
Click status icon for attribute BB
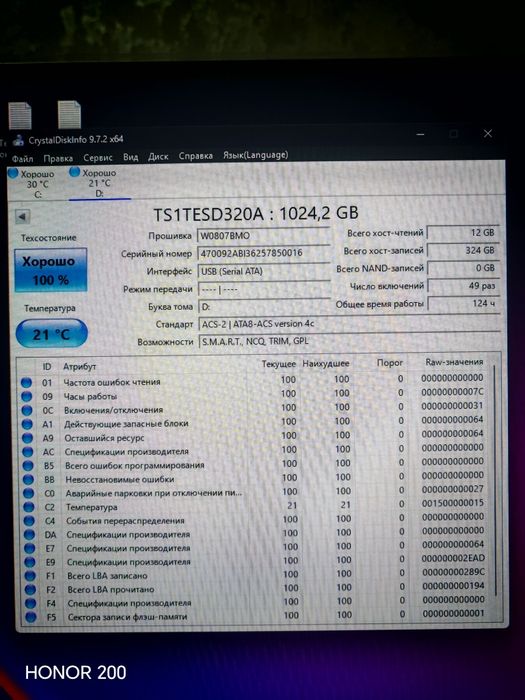pyautogui.click(x=28, y=479)
